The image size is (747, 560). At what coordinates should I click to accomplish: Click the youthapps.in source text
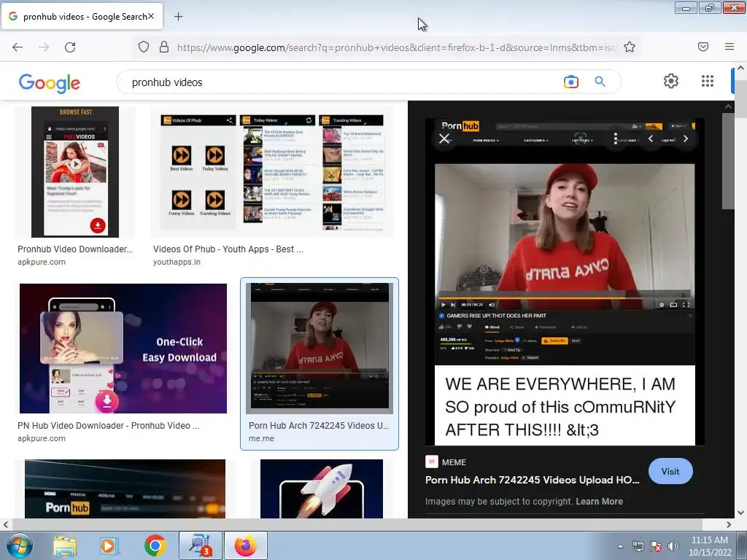tap(177, 262)
